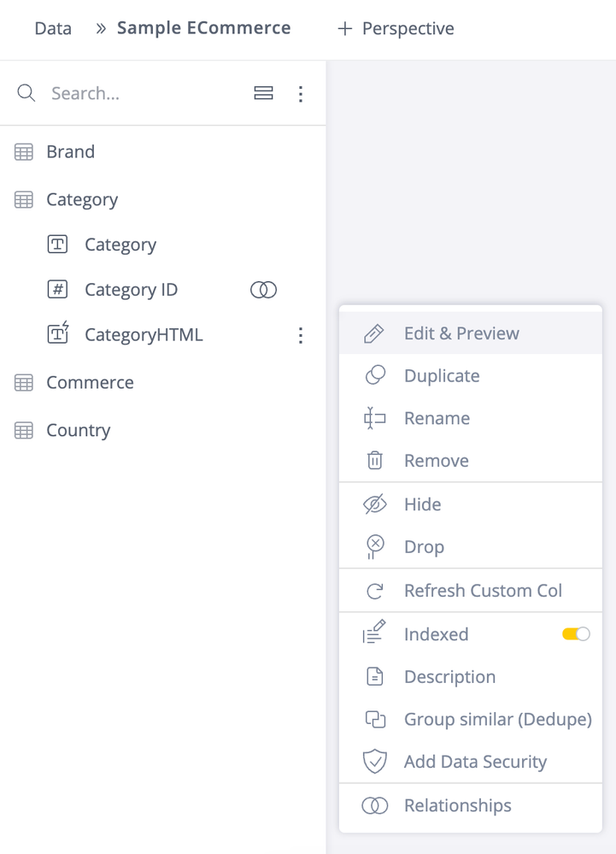Click the Search input field
Image resolution: width=616 pixels, height=854 pixels.
[137, 93]
